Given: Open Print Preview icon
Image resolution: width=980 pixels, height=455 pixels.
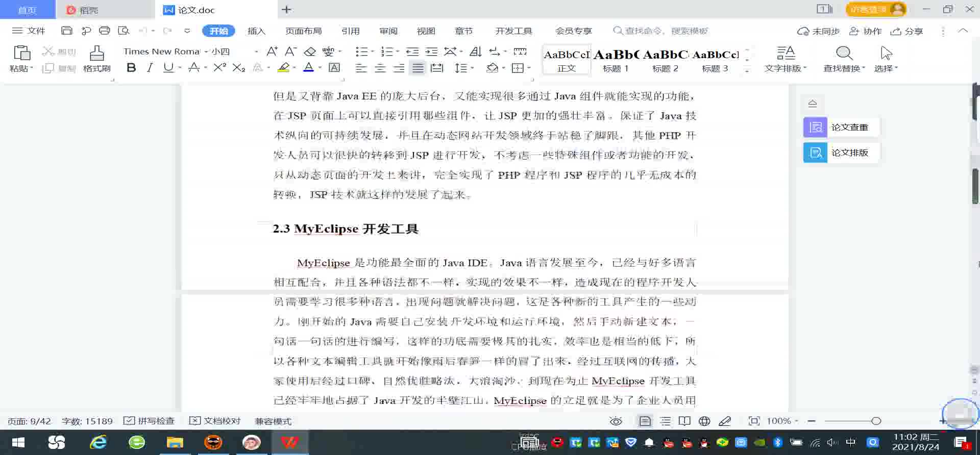Looking at the screenshot, I should [124, 31].
